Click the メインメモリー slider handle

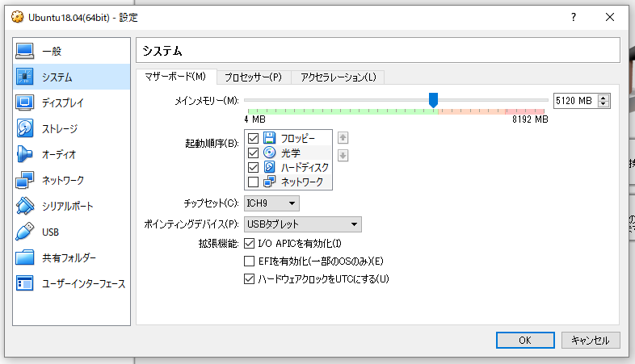point(433,100)
